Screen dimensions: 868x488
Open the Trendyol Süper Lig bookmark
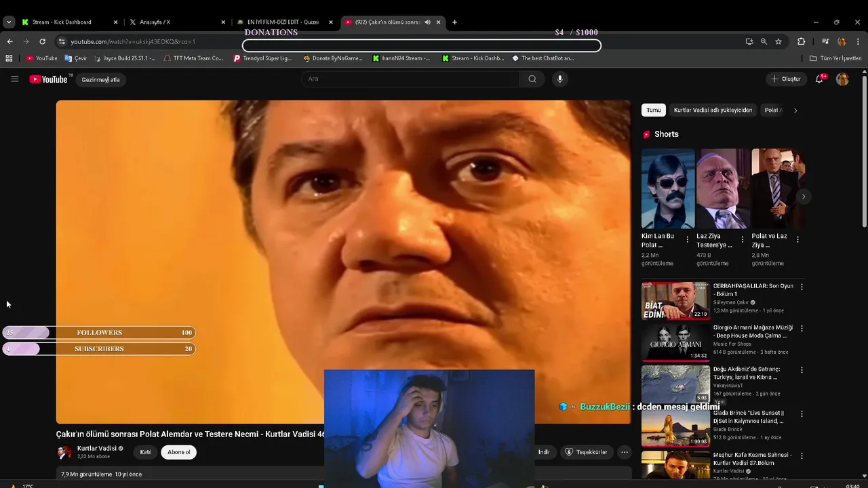[262, 58]
